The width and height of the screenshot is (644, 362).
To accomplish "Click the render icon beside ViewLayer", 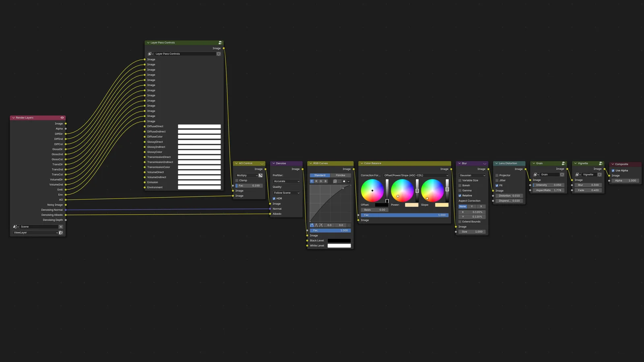I will [61, 233].
